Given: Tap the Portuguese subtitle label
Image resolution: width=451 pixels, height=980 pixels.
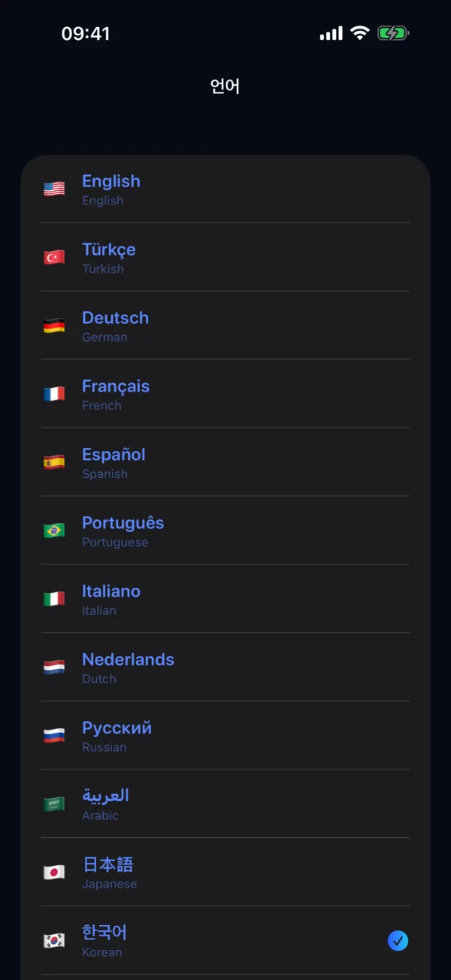Looking at the screenshot, I should 115,542.
